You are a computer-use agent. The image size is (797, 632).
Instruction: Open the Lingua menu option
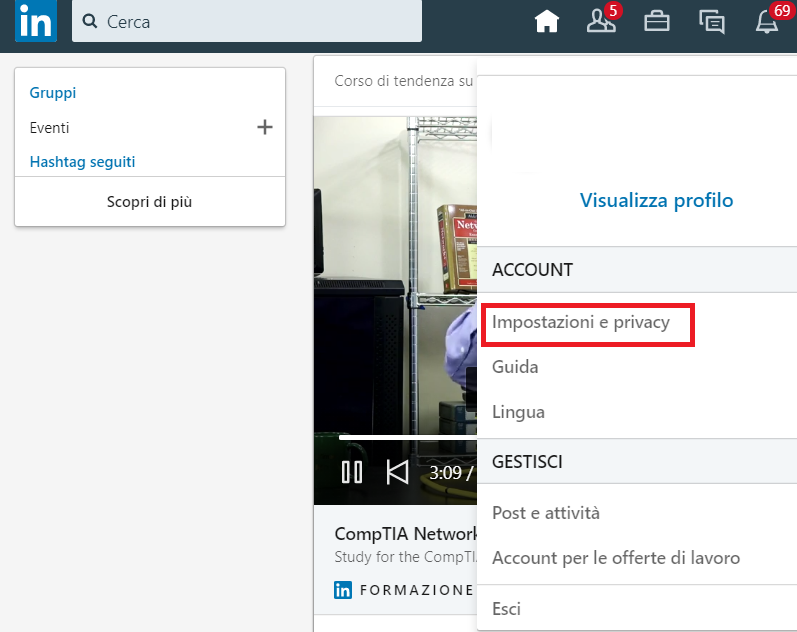pyautogui.click(x=518, y=412)
